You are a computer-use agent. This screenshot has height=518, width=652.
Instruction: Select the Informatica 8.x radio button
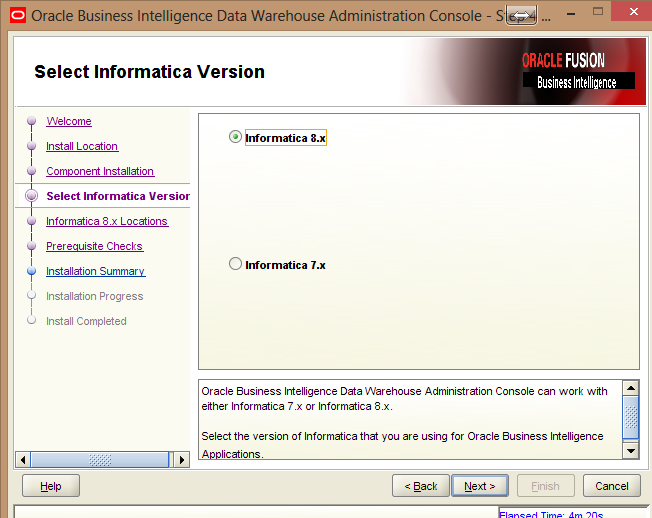(236, 137)
